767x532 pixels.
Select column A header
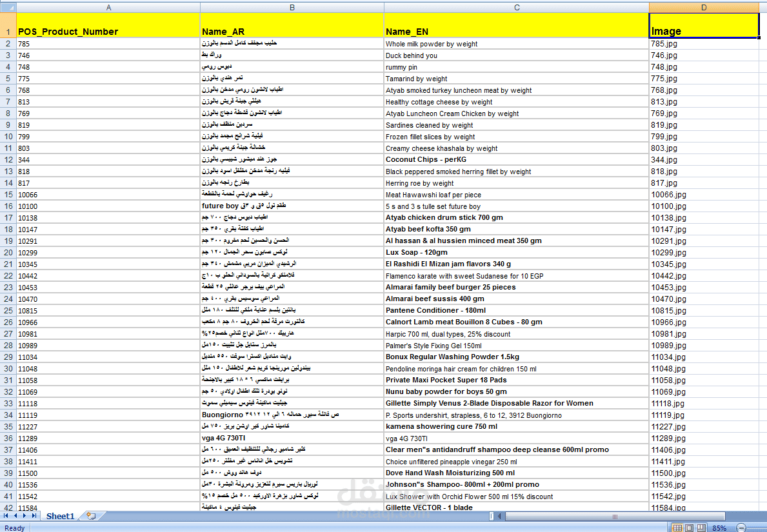(x=108, y=7)
